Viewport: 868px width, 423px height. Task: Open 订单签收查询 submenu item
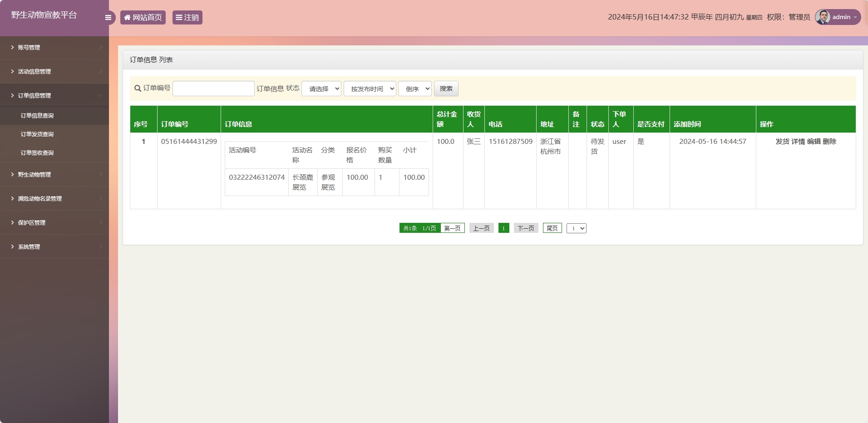[37, 153]
